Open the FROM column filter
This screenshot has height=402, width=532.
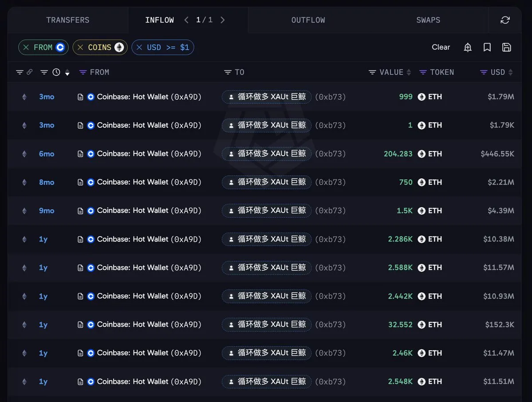pos(83,72)
